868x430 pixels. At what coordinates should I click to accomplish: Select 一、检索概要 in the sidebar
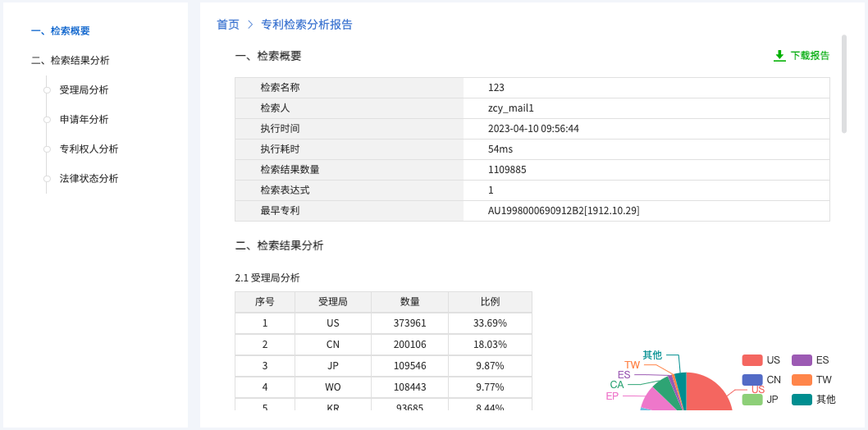point(61,31)
